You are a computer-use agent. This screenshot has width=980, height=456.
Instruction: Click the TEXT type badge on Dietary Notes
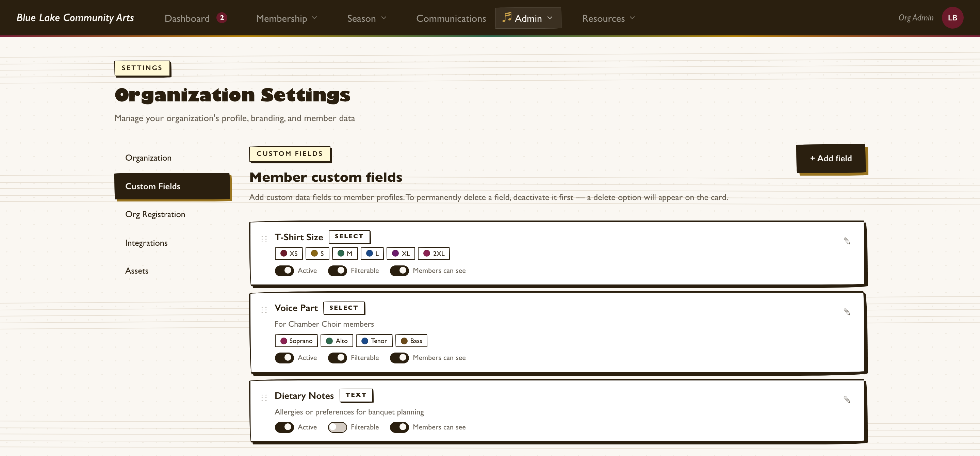[356, 395]
